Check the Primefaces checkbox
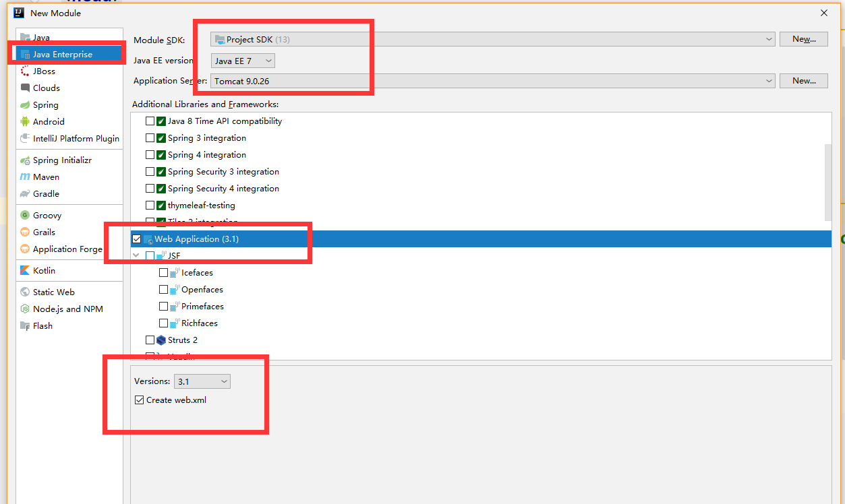The height and width of the screenshot is (504, 845). pos(163,307)
